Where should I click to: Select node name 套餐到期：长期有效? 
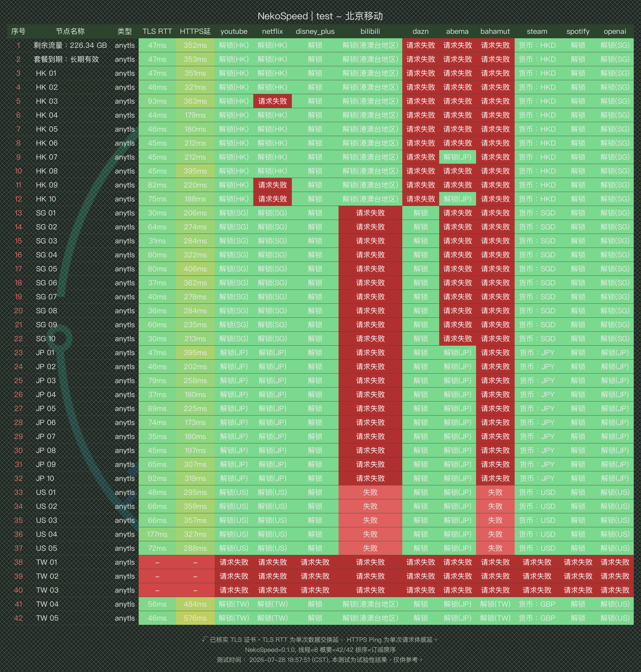[x=66, y=60]
